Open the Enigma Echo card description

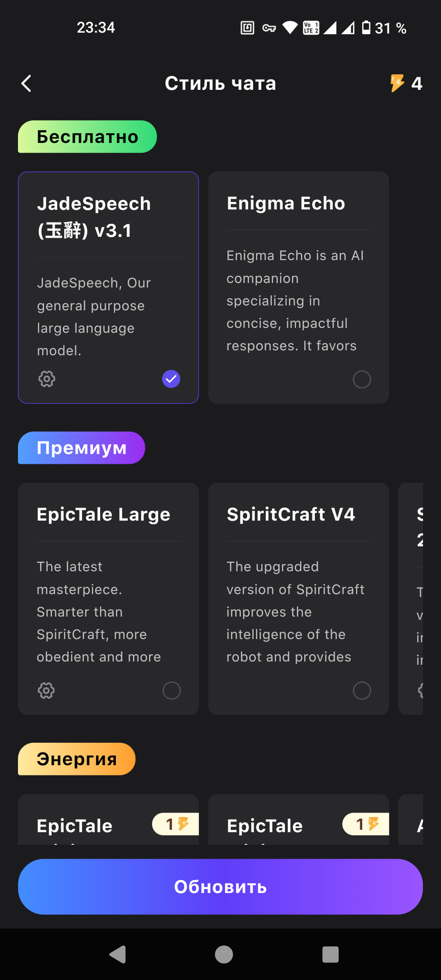pyautogui.click(x=295, y=301)
